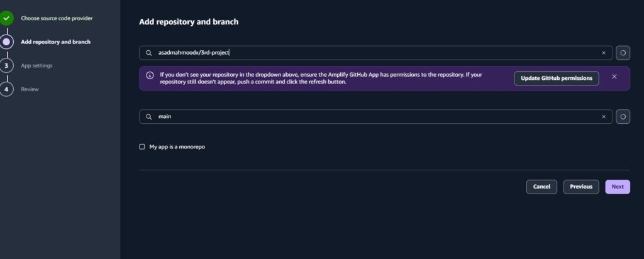Cancel the app creation
Viewport: 644px width, 259px height.
(541, 187)
